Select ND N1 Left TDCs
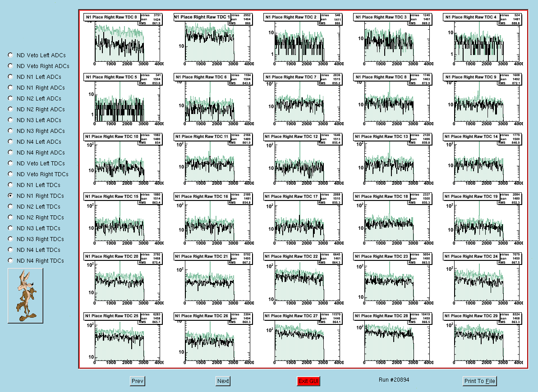 11,185
